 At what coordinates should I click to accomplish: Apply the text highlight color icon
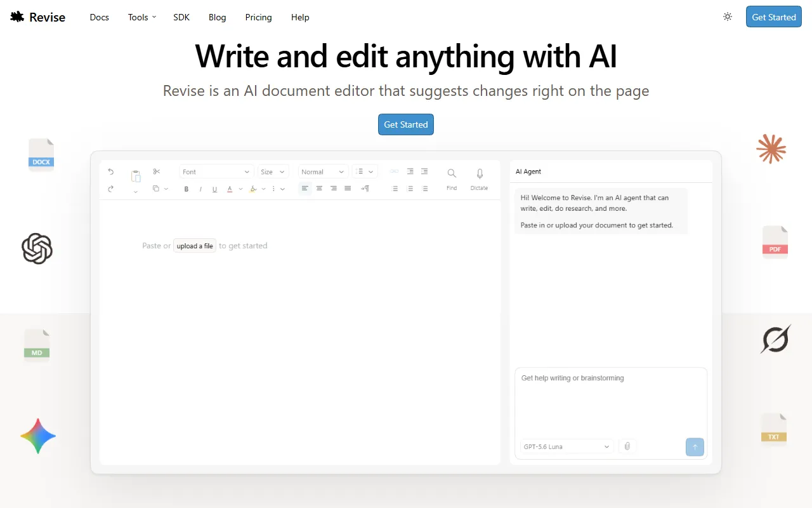253,189
